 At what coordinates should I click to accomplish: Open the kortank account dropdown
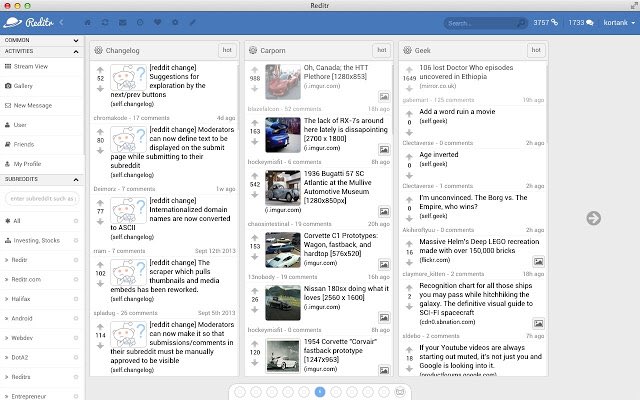[619, 22]
